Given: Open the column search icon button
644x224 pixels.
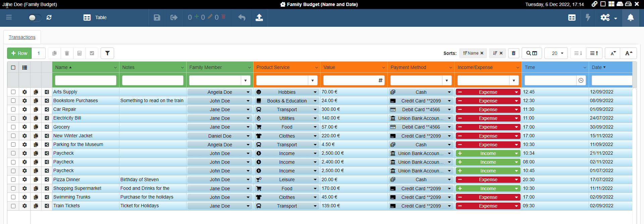Looking at the screenshot, I should pyautogui.click(x=531, y=53).
